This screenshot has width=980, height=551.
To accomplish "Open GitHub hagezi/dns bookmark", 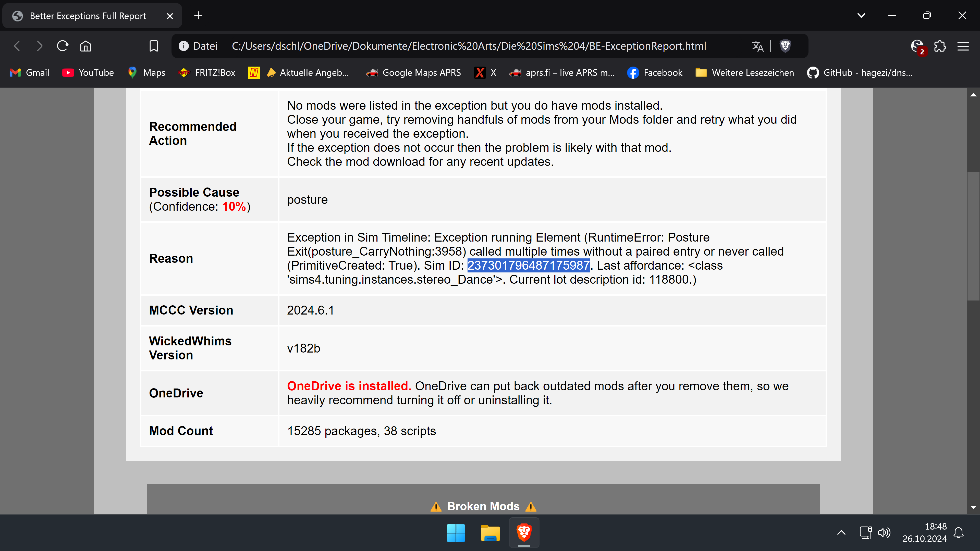I will 860,73.
